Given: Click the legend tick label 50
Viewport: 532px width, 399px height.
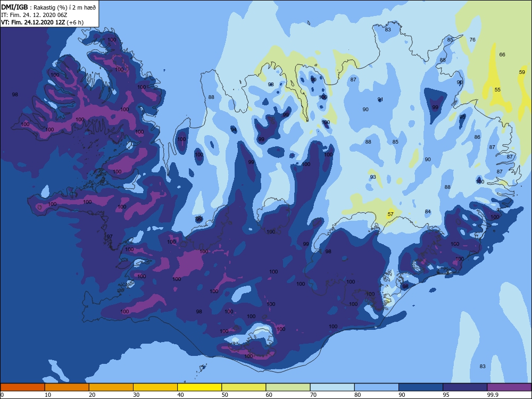Looking at the screenshot, I should pyautogui.click(x=225, y=395).
